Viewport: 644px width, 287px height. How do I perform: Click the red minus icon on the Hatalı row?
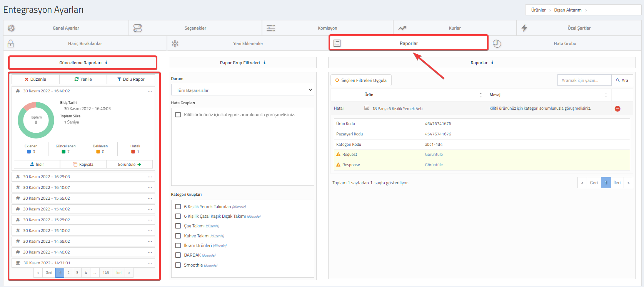point(617,108)
